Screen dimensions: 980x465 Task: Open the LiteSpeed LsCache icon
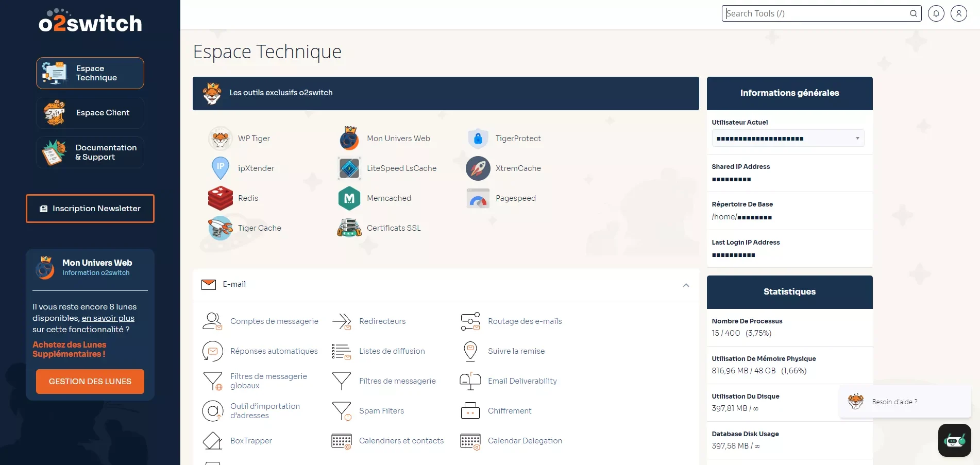coord(349,168)
